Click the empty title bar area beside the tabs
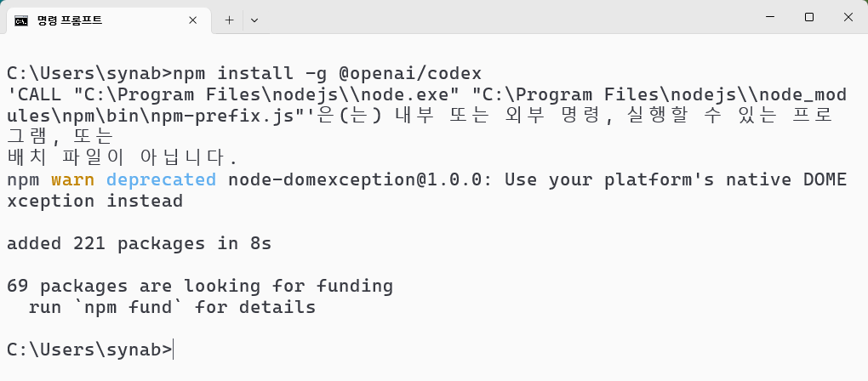This screenshot has height=381, width=868. coord(498,17)
